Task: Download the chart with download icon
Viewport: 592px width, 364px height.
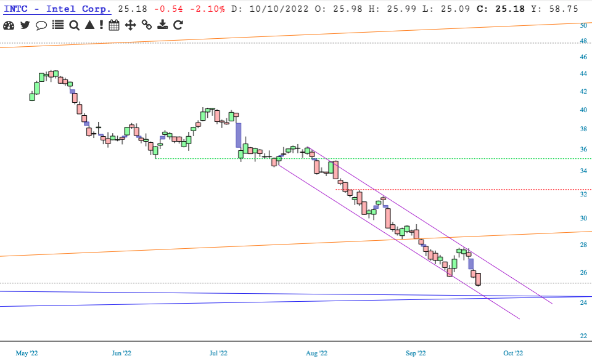Action: coord(162,25)
